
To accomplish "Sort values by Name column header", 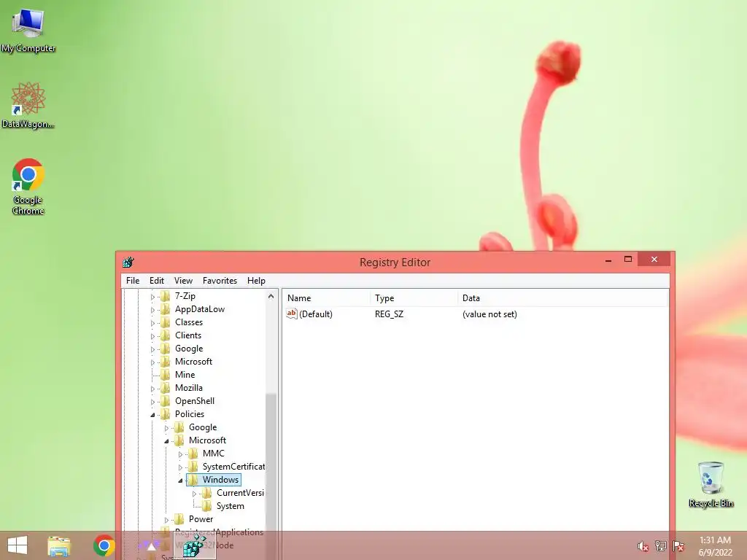I will click(326, 298).
